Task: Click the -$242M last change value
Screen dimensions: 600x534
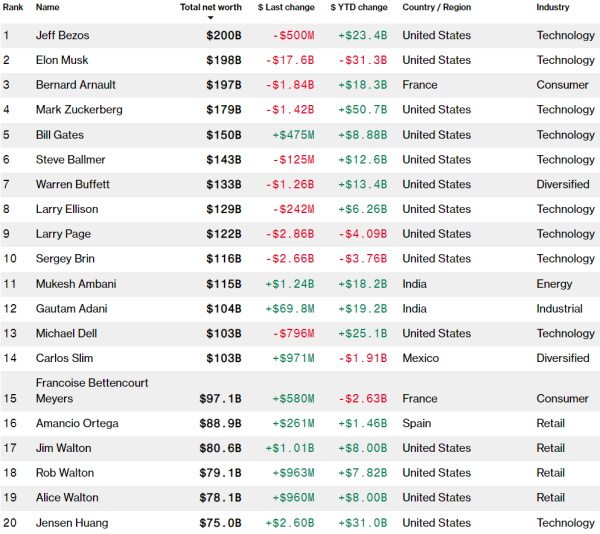Action: point(293,210)
